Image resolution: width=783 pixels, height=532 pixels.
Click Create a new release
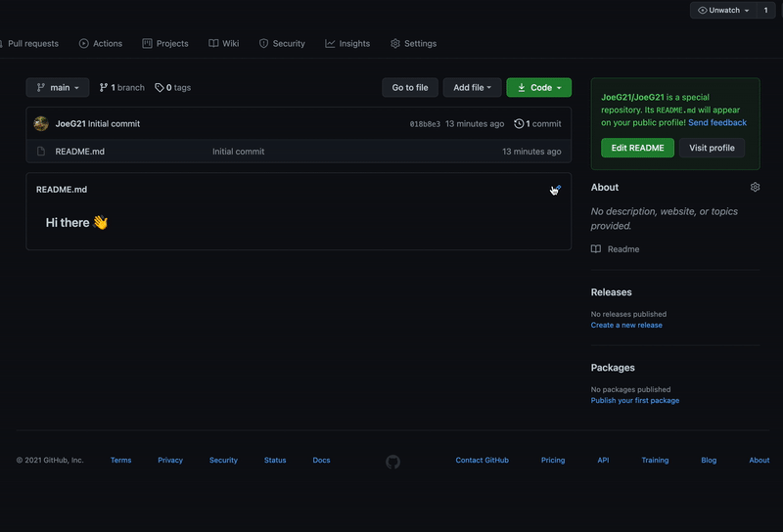[x=626, y=325]
